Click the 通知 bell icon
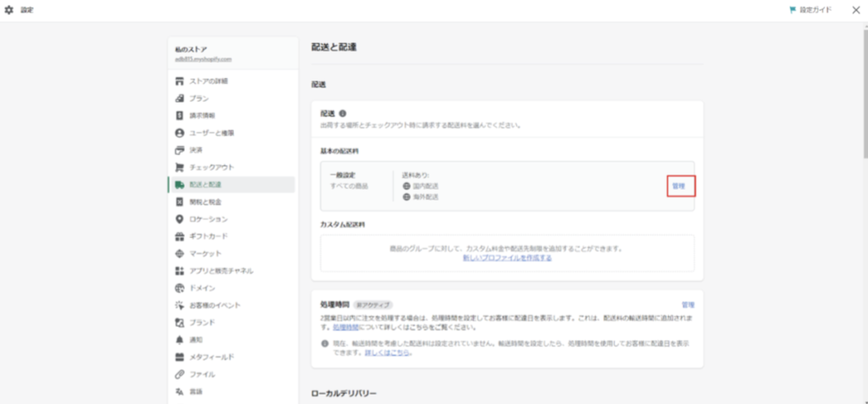 pyautogui.click(x=179, y=340)
